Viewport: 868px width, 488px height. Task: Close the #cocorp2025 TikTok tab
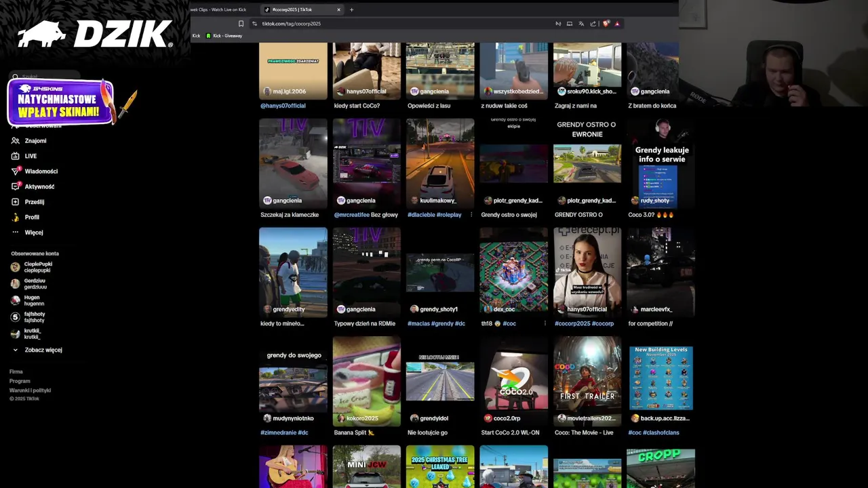click(338, 9)
